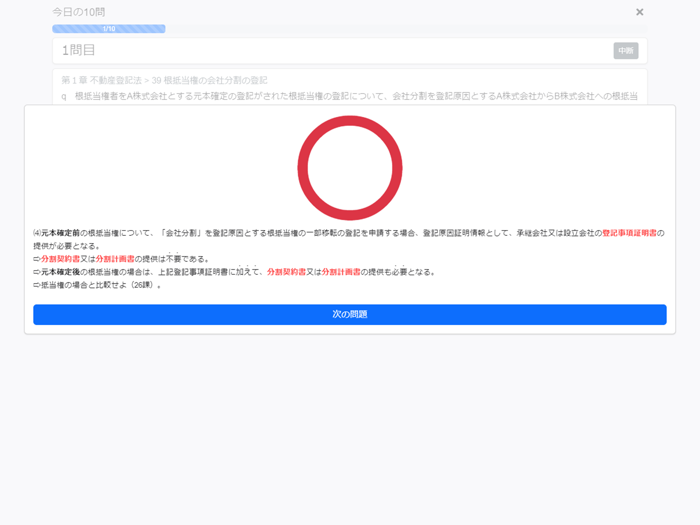
Task: Click the 次の問題 button
Action: click(x=350, y=314)
